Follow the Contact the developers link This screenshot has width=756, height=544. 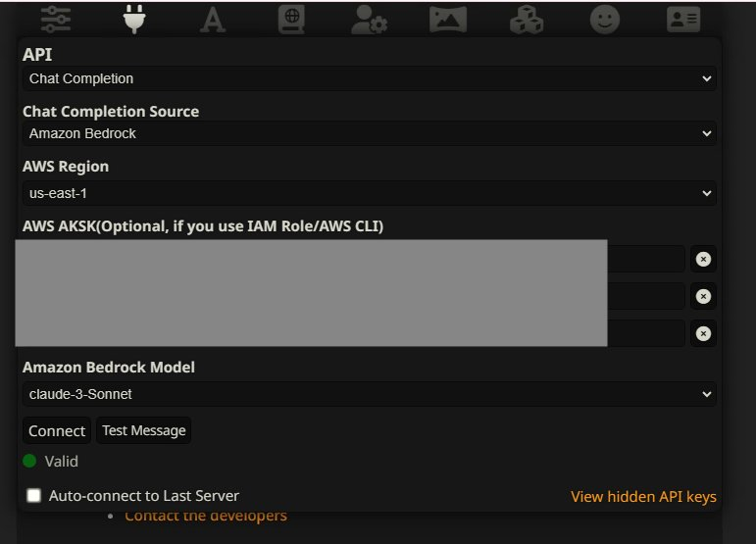[x=206, y=516]
